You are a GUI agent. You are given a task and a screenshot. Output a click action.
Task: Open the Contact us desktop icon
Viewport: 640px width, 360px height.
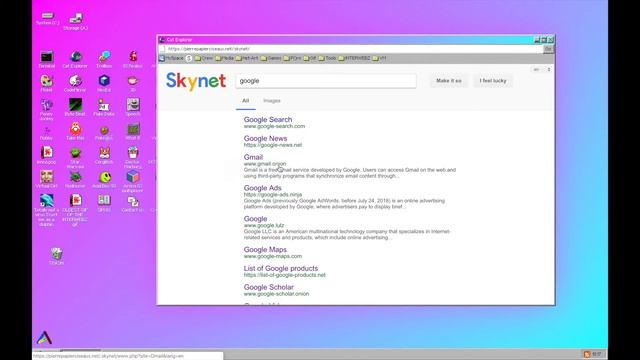click(x=133, y=203)
